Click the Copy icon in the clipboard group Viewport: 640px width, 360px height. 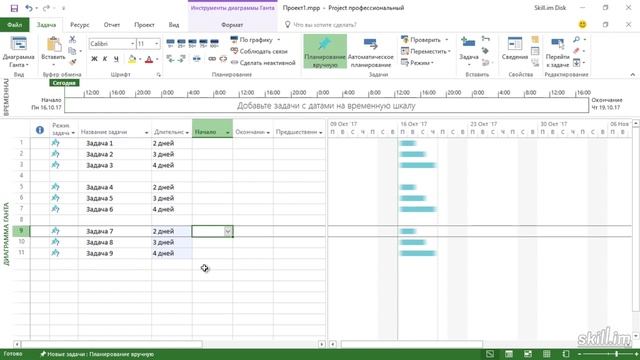(73, 51)
